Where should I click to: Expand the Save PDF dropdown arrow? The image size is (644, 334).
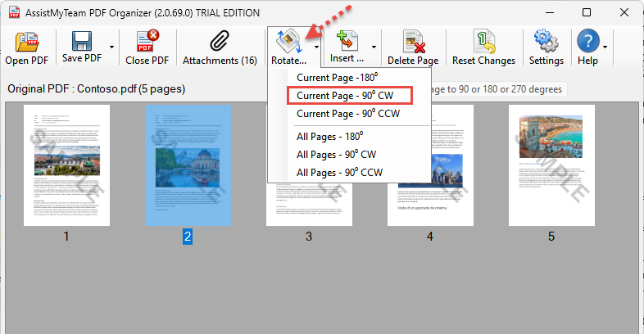[x=111, y=47]
